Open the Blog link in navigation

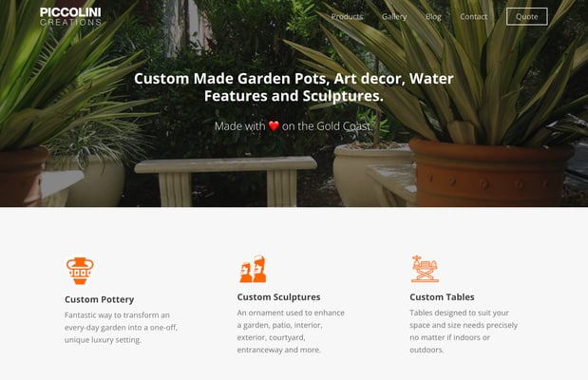433,16
